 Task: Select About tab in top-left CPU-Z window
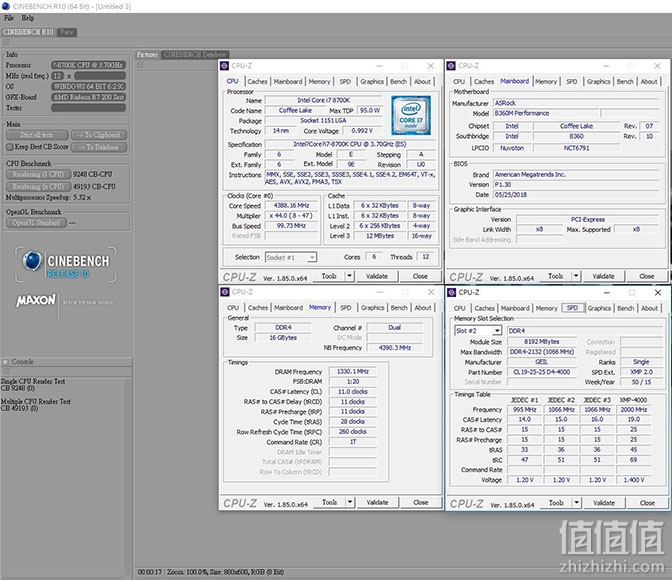point(422,81)
